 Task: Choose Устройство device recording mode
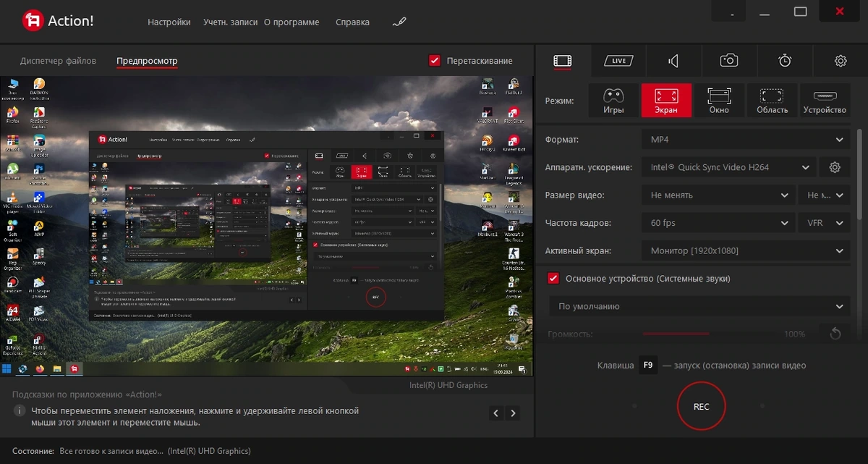(825, 101)
